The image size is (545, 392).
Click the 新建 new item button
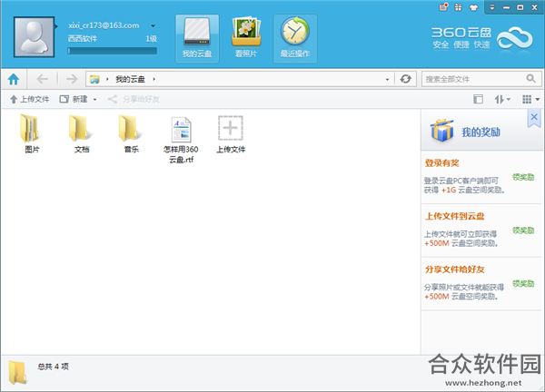74,99
